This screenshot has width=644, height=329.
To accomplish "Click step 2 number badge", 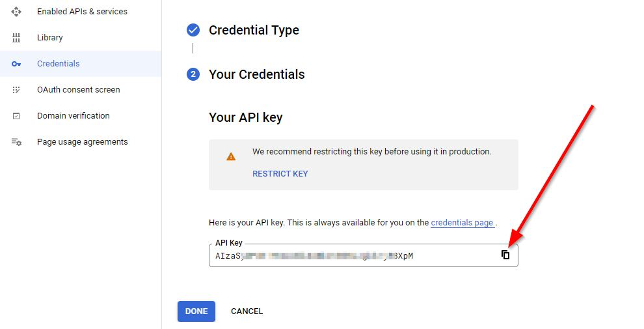I will click(193, 74).
